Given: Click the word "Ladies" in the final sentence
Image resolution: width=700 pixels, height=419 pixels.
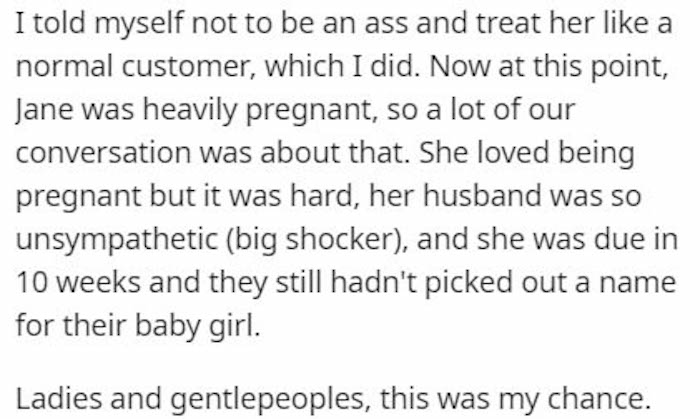Looking at the screenshot, I should tap(59, 399).
